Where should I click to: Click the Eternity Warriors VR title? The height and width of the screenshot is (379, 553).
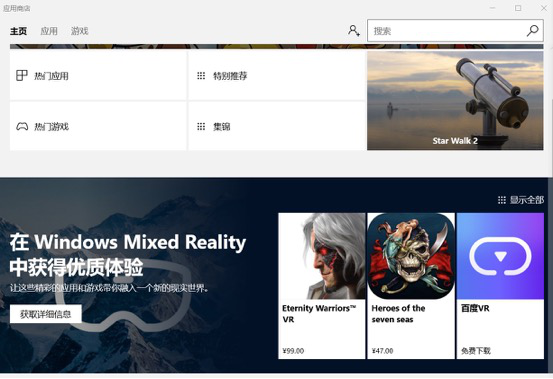[x=319, y=313]
